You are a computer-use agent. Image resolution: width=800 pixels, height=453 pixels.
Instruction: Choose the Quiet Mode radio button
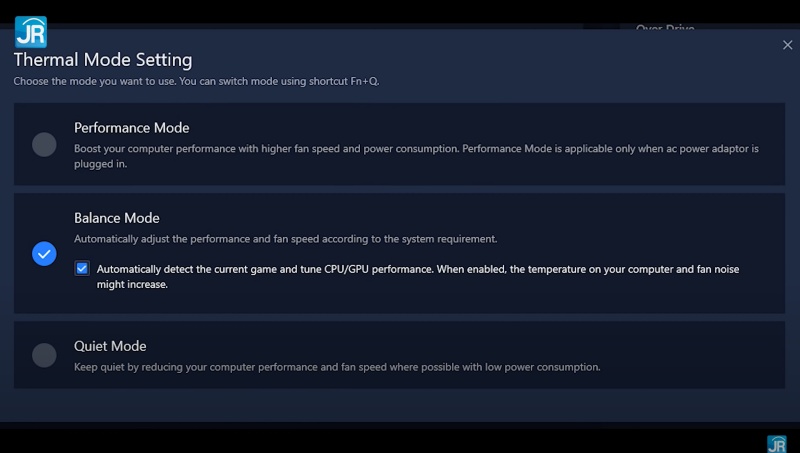click(44, 355)
